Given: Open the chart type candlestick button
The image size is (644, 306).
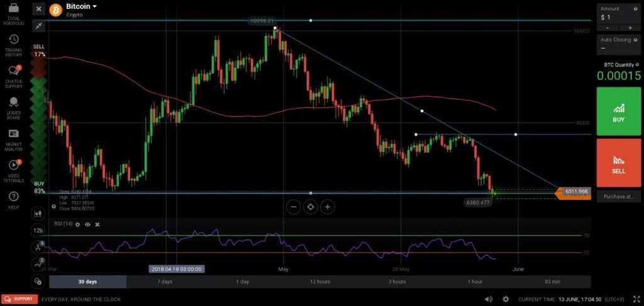Looking at the screenshot, I should point(38,213).
